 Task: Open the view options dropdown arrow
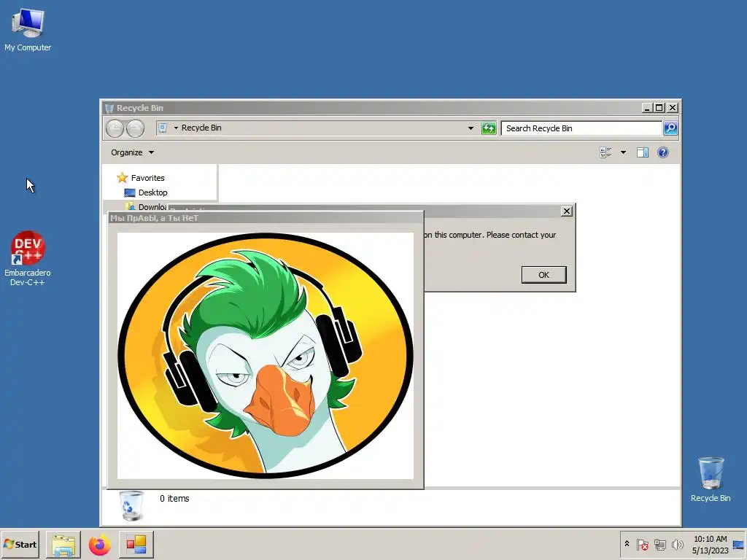point(623,152)
